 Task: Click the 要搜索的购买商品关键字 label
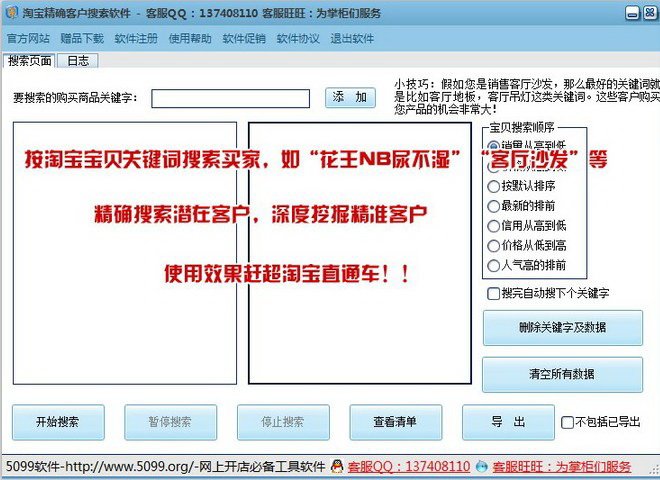(75, 98)
